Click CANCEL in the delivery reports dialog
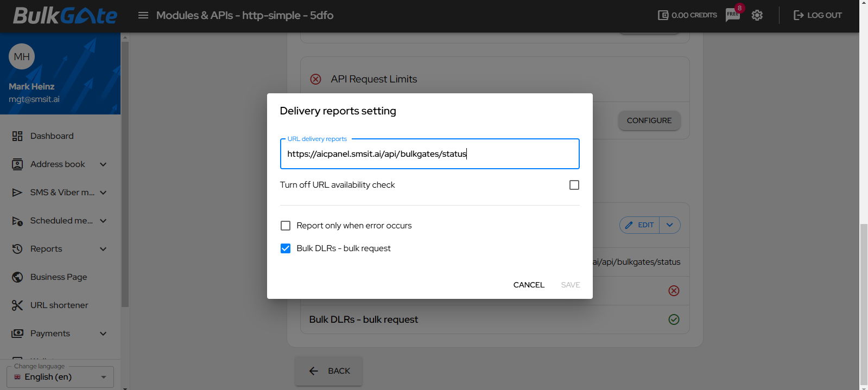This screenshot has width=868, height=390. coord(529,285)
